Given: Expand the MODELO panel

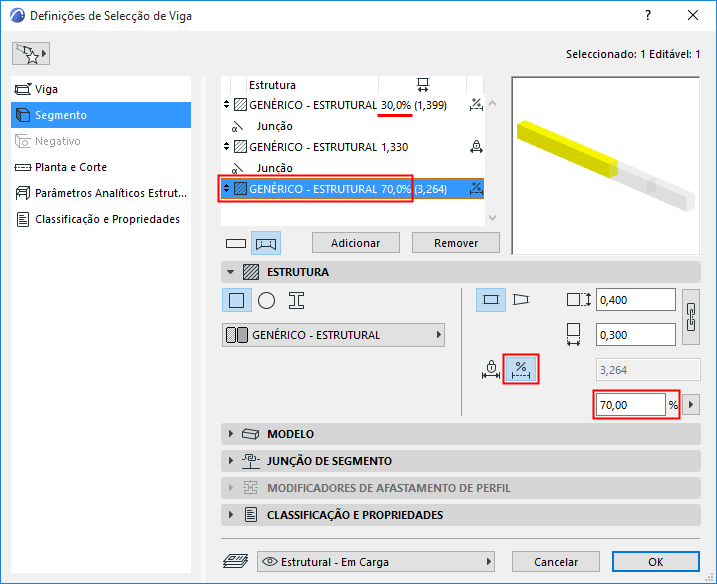Looking at the screenshot, I should [x=230, y=434].
